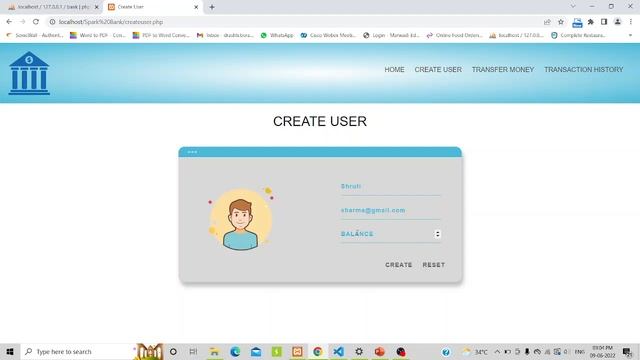The height and width of the screenshot is (360, 640).
Task: Open Cisco Webex Meetings bookmark
Action: pyautogui.click(x=328, y=36)
